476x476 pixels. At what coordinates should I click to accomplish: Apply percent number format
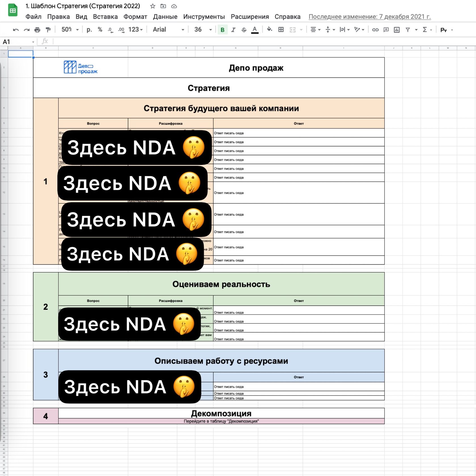tap(100, 29)
